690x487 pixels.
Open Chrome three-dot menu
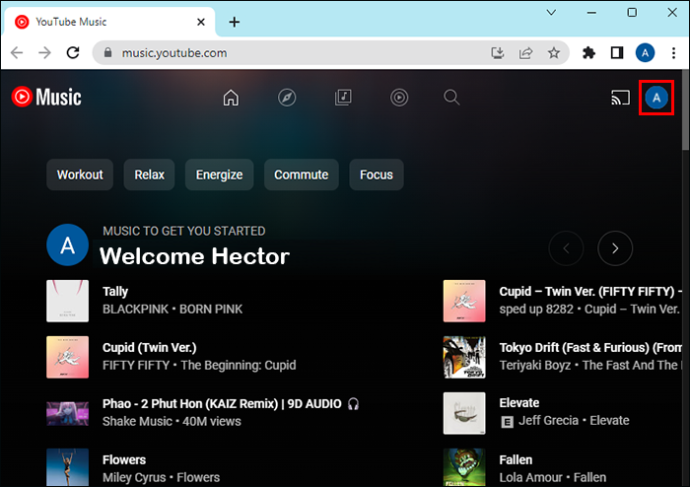pyautogui.click(x=674, y=53)
